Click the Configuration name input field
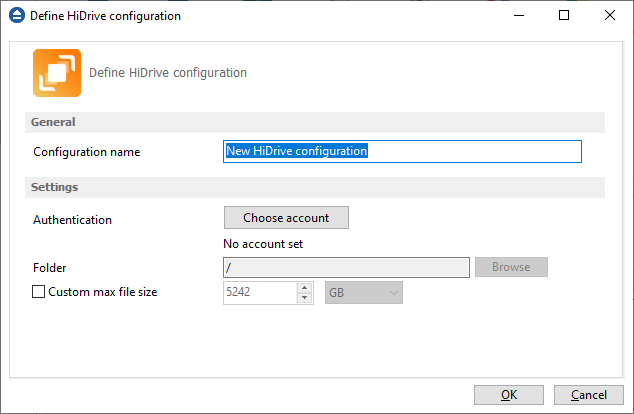This screenshot has height=414, width=634. (x=402, y=151)
